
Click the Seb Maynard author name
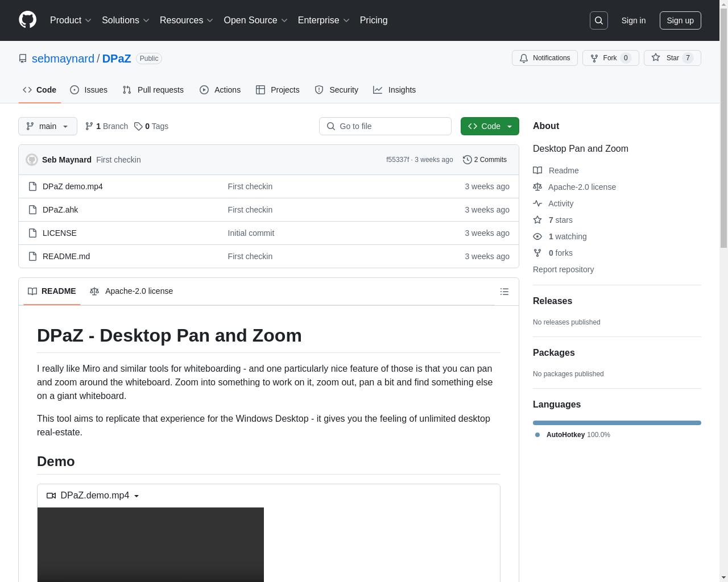67,160
